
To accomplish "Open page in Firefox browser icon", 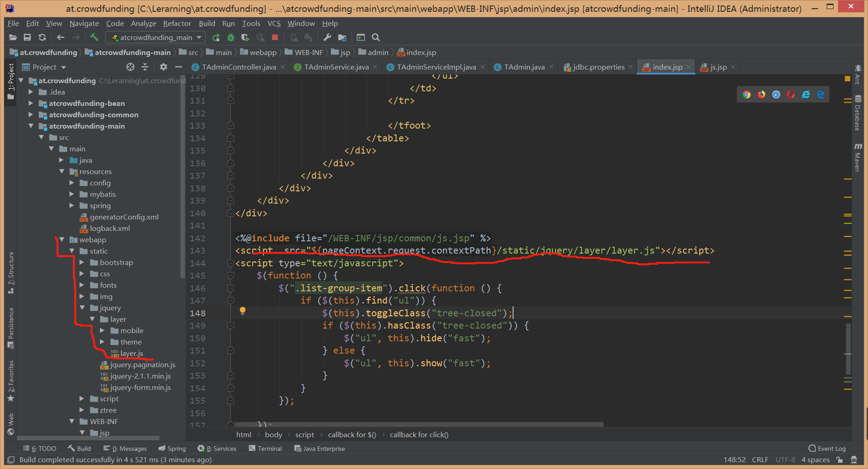I will (x=762, y=95).
